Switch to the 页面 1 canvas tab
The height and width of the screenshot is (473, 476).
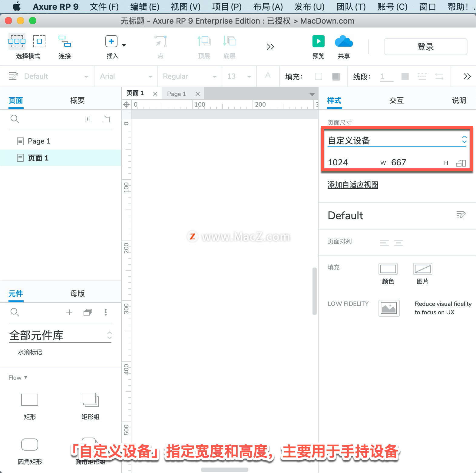[135, 93]
